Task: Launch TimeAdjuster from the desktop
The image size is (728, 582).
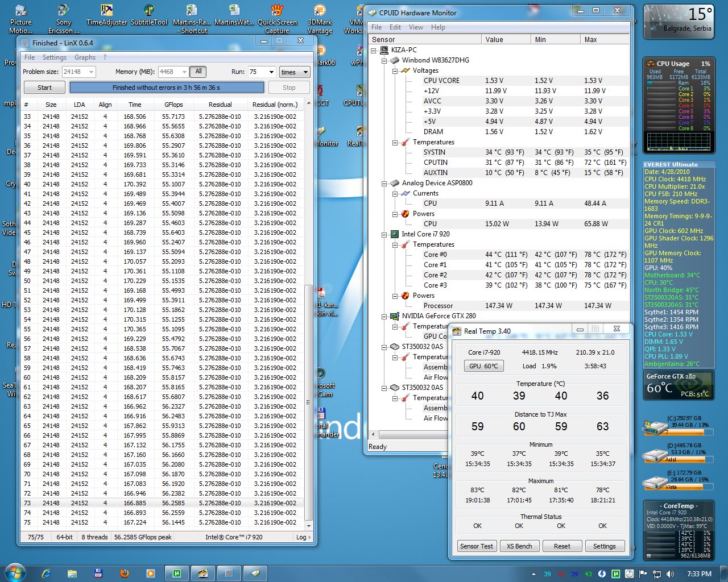Action: (106, 15)
